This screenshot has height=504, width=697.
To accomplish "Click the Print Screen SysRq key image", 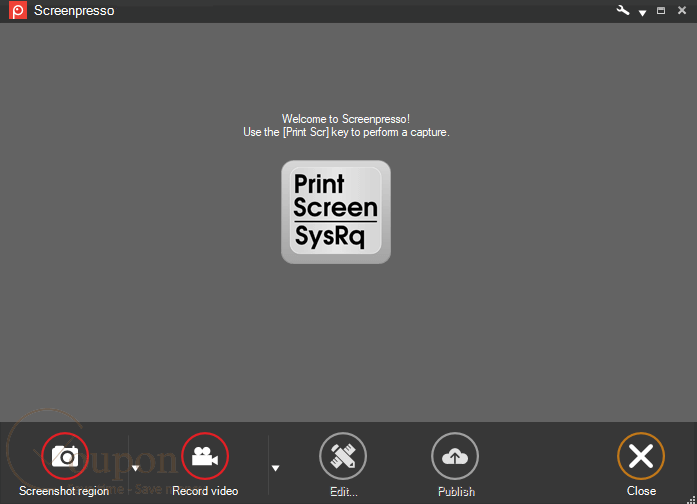I will point(336,212).
